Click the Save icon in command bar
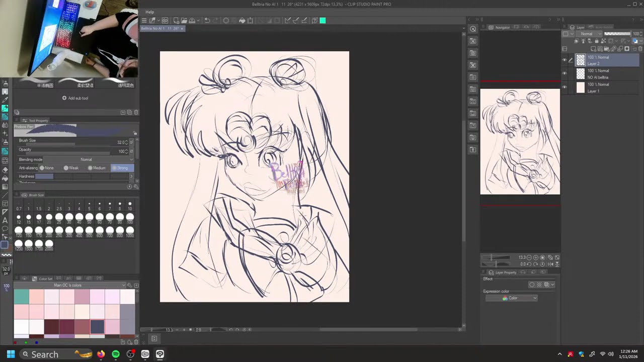Viewport: 644px width, 362px height. (x=192, y=20)
